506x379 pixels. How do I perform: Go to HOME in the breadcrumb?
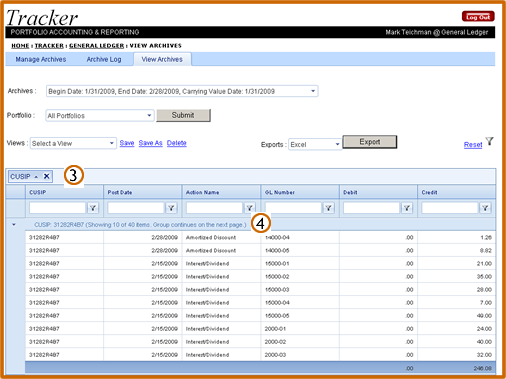tap(20, 46)
